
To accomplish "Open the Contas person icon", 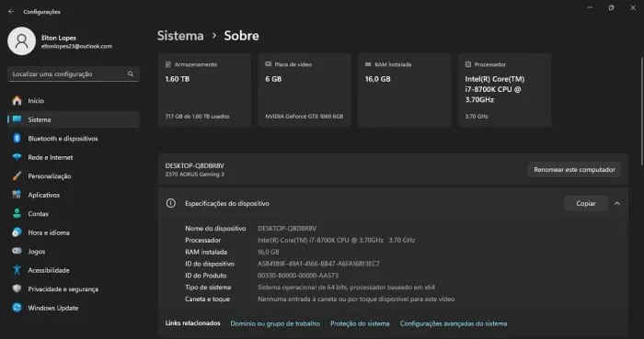I will 17,213.
